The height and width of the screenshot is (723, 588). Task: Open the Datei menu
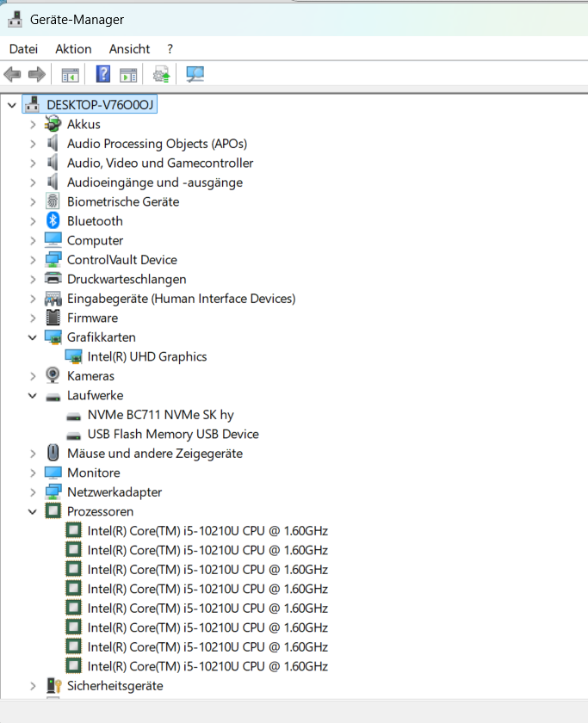point(23,49)
